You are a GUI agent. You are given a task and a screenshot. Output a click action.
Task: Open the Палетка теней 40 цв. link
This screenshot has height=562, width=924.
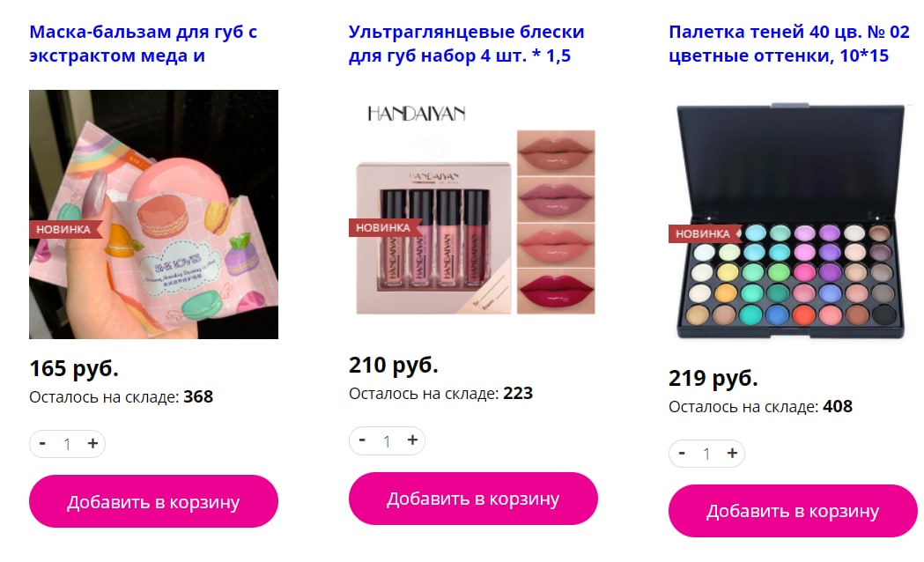pos(789,43)
